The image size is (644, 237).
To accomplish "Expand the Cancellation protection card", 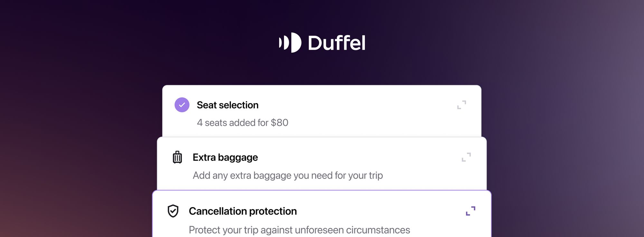I will coord(470,211).
